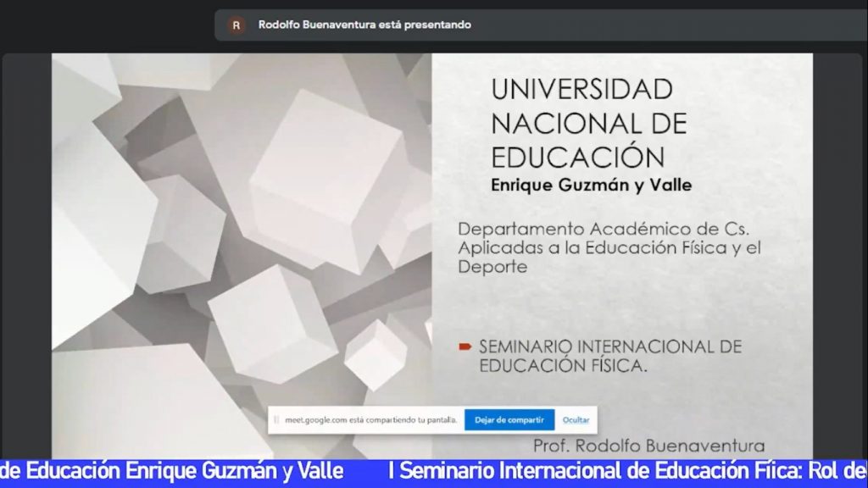Click the 'Departamento Académico de Cs.' paragraph
The image size is (868, 488).
tap(609, 247)
